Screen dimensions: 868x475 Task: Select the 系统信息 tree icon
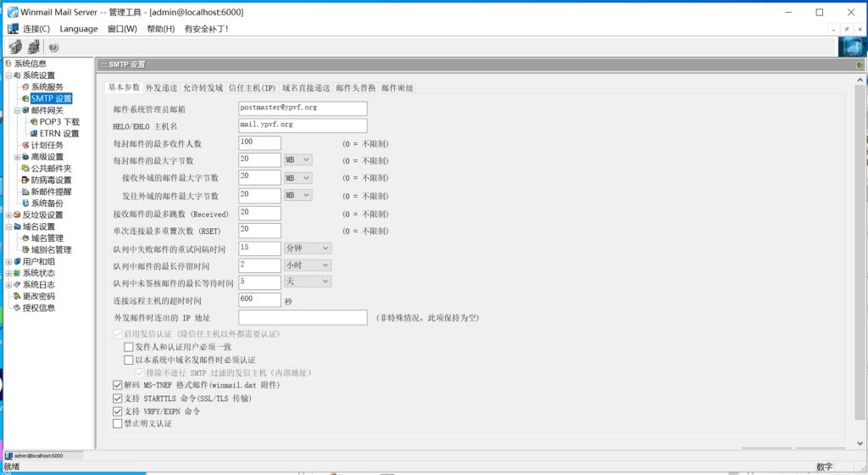8,64
